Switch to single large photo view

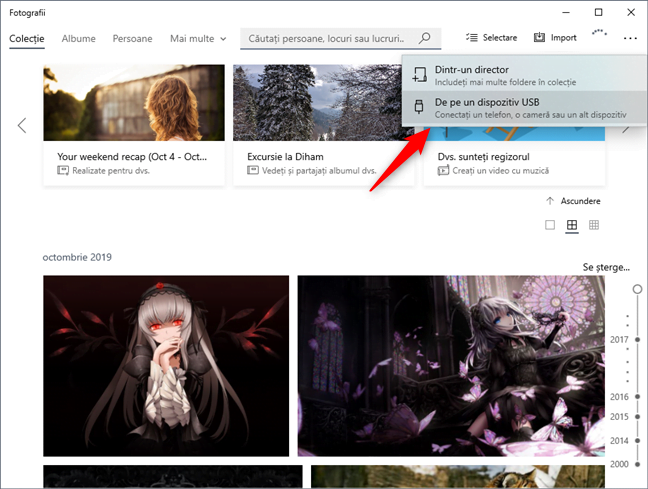click(x=550, y=225)
